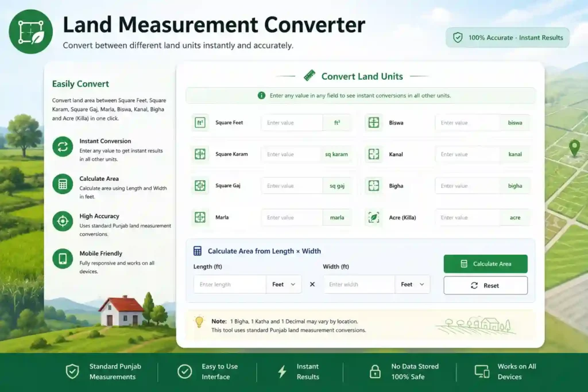Click the green Calculate Area button
The height and width of the screenshot is (392, 588).
[485, 264]
